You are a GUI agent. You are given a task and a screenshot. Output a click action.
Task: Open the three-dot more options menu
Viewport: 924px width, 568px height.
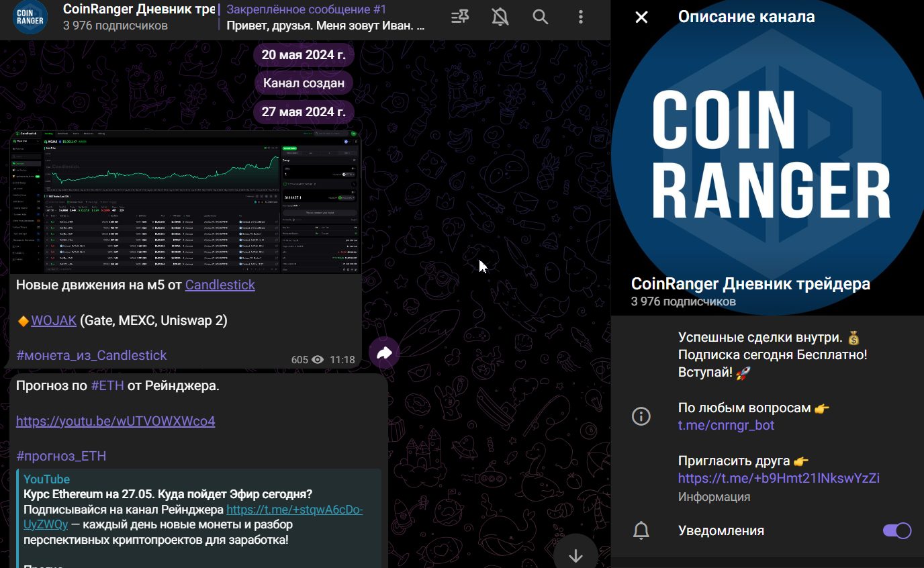(581, 17)
